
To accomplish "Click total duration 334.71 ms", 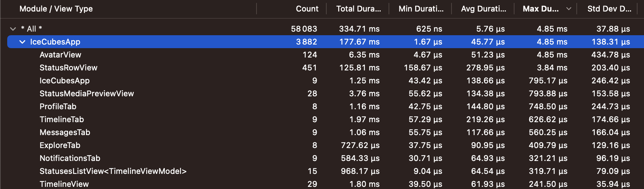I will coord(359,29).
